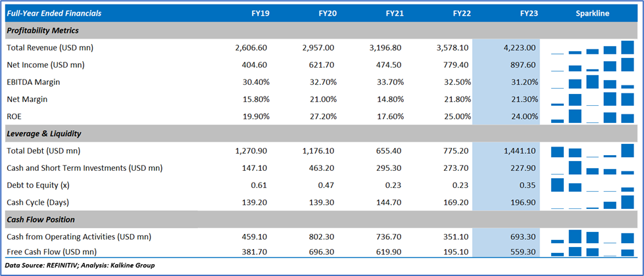Click the Cash Flow Position section header

coord(40,219)
